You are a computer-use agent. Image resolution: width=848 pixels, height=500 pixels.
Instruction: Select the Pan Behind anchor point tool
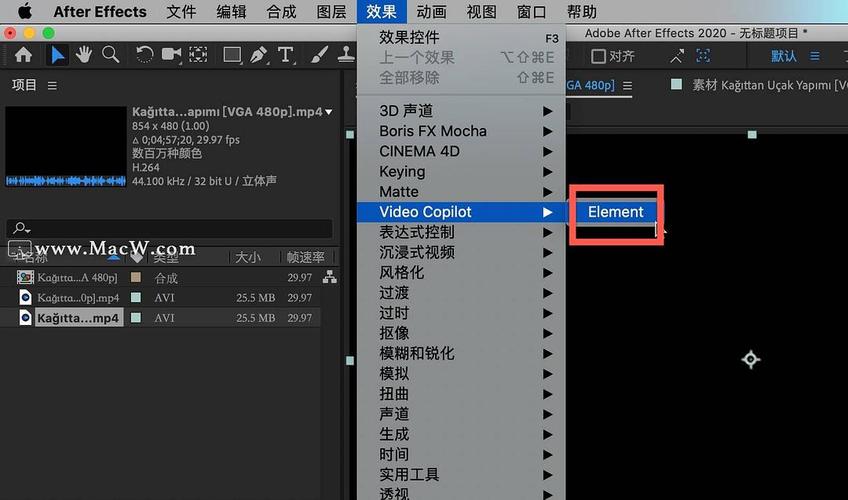[198, 55]
